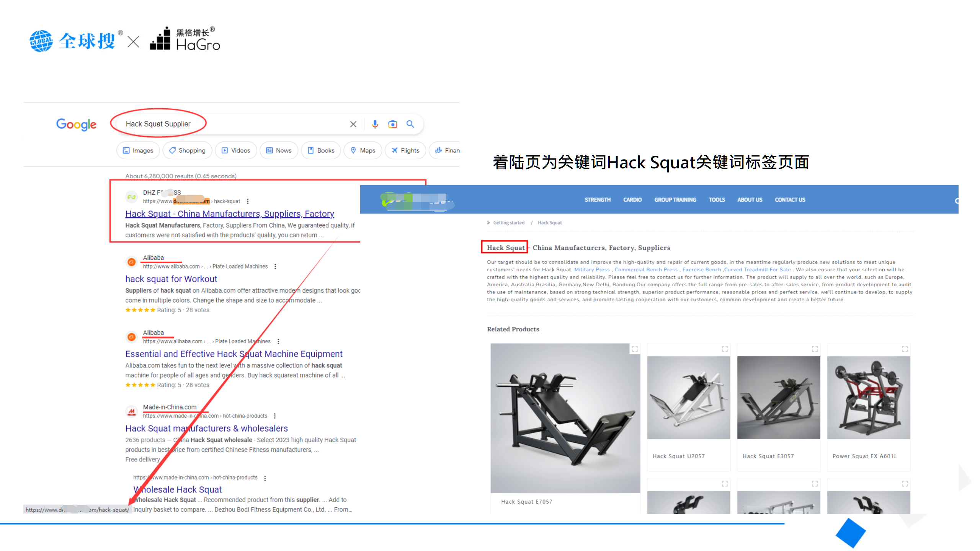Image resolution: width=980 pixels, height=551 pixels.
Task: Open GROUP TRAINING menu item
Action: point(675,200)
